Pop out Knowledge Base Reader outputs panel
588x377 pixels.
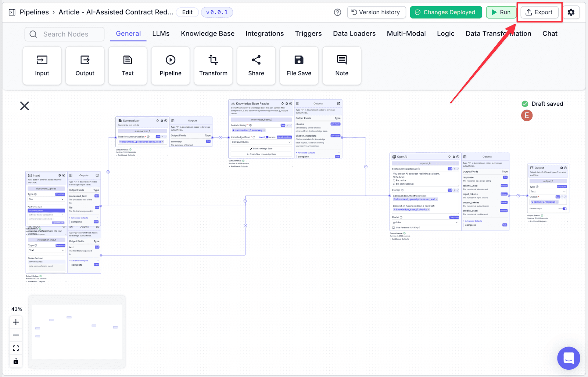point(338,104)
